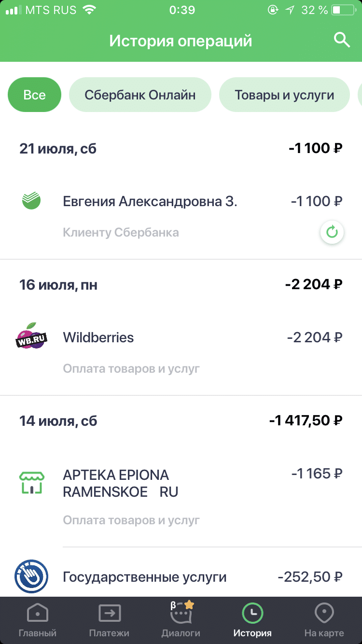362x644 pixels.
Task: Open the Платежи payments tab
Action: click(x=110, y=620)
